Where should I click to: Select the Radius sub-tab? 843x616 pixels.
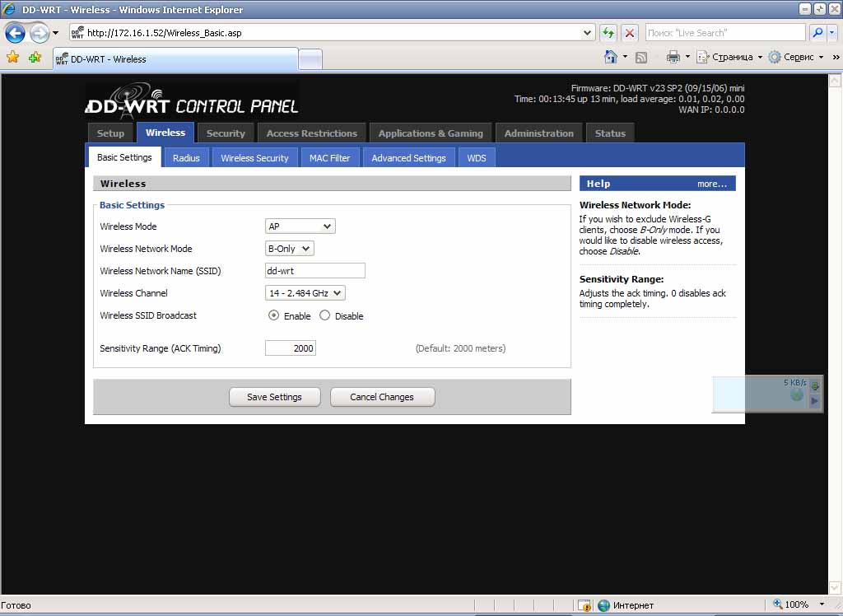click(x=186, y=157)
